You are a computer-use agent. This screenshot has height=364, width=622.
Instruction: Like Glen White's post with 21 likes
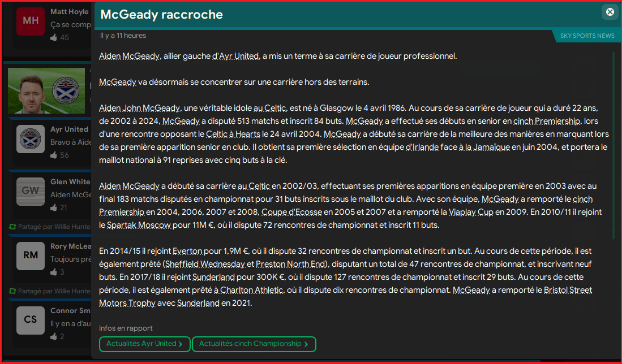tap(54, 207)
